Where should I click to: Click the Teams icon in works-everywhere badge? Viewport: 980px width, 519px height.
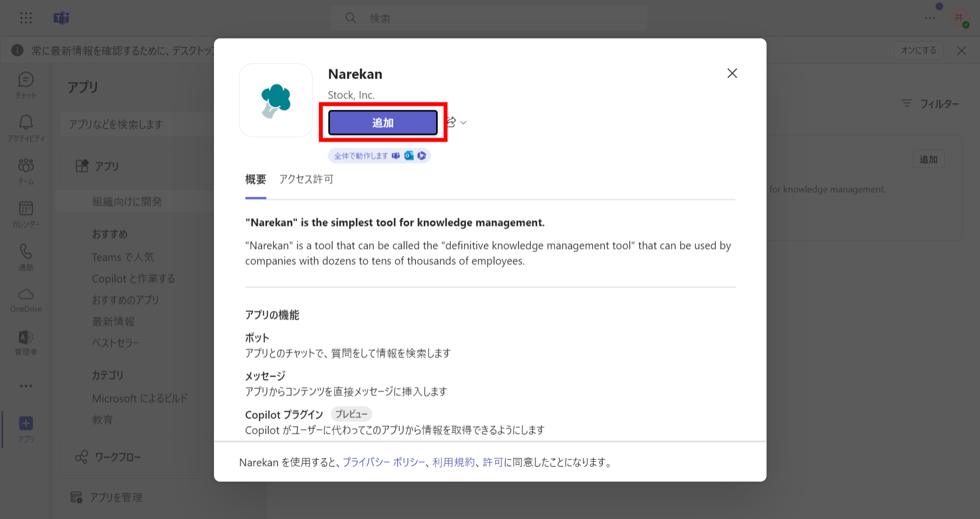(x=396, y=156)
